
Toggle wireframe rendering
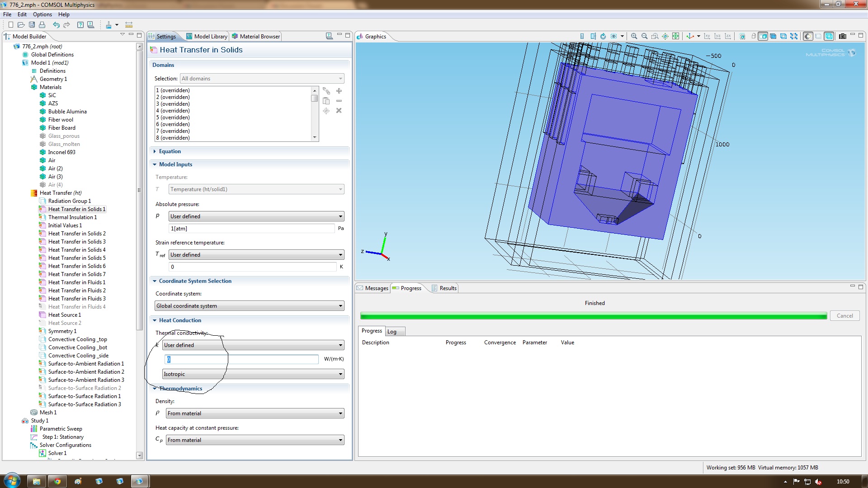[x=829, y=36]
